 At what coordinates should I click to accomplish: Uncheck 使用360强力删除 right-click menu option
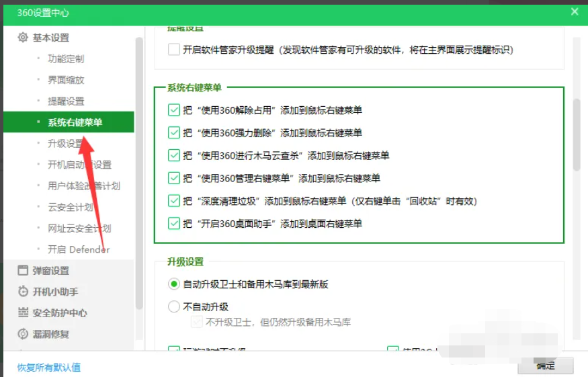coord(174,132)
